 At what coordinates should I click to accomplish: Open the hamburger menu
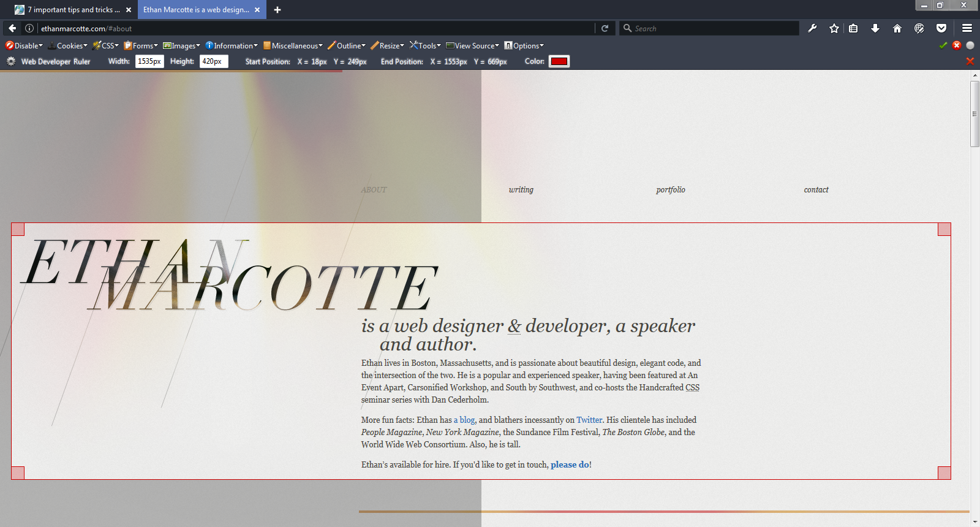[x=967, y=28]
